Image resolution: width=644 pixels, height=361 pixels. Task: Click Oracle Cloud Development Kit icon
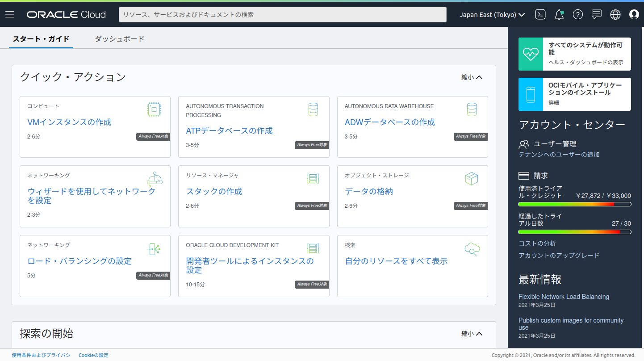coord(313,248)
